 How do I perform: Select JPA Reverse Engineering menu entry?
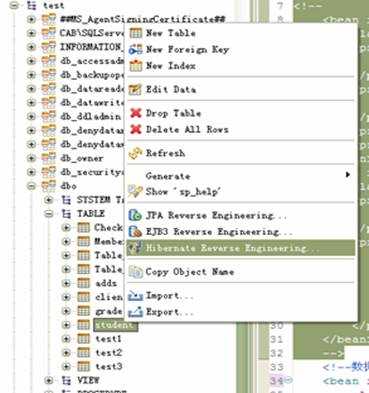(x=240, y=215)
